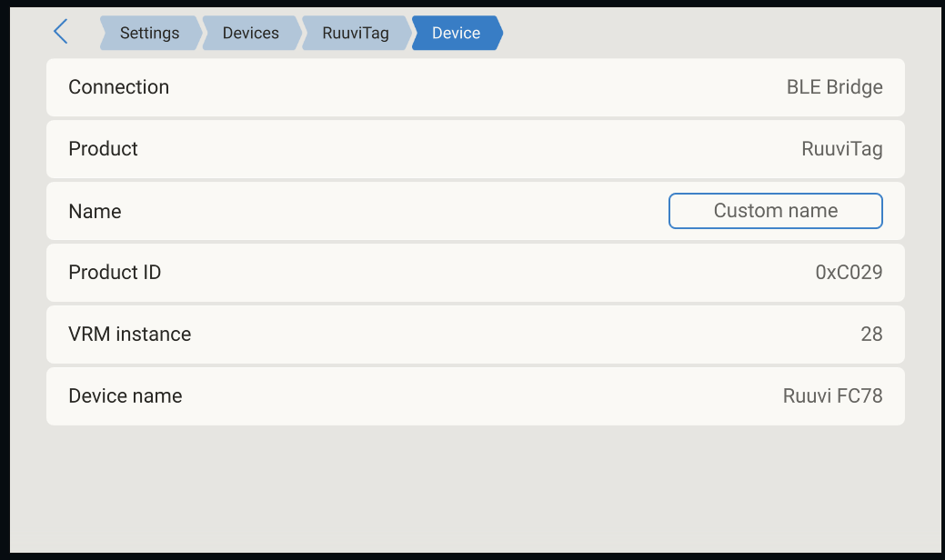This screenshot has height=560, width=945.
Task: Open the Settings breadcrumb
Action: click(150, 33)
